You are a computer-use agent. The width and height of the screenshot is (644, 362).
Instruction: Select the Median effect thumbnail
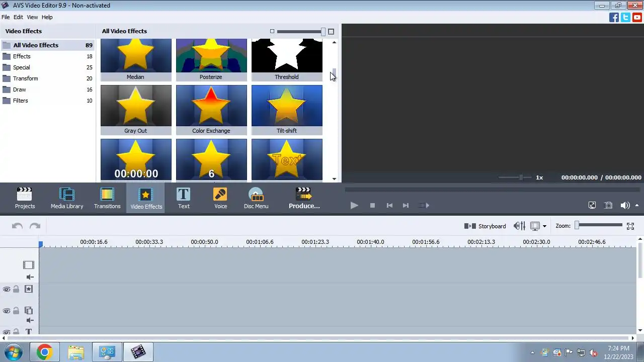pyautogui.click(x=136, y=60)
